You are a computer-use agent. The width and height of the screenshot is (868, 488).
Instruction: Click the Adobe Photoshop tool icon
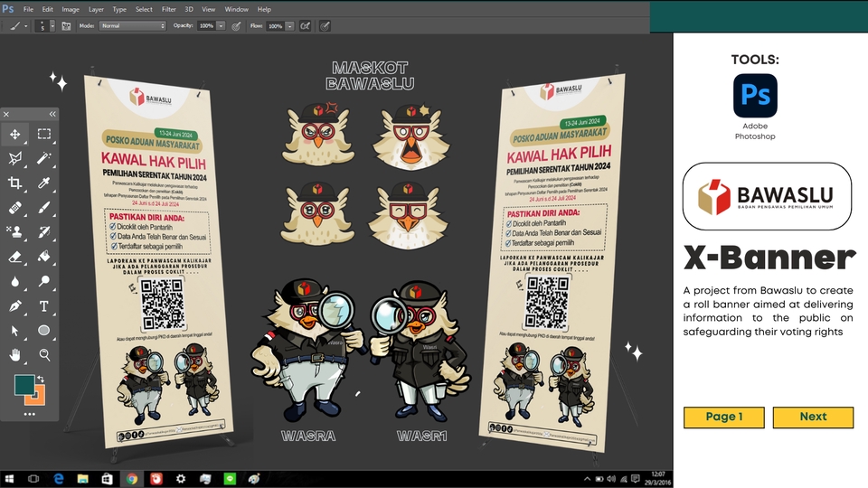coord(755,96)
